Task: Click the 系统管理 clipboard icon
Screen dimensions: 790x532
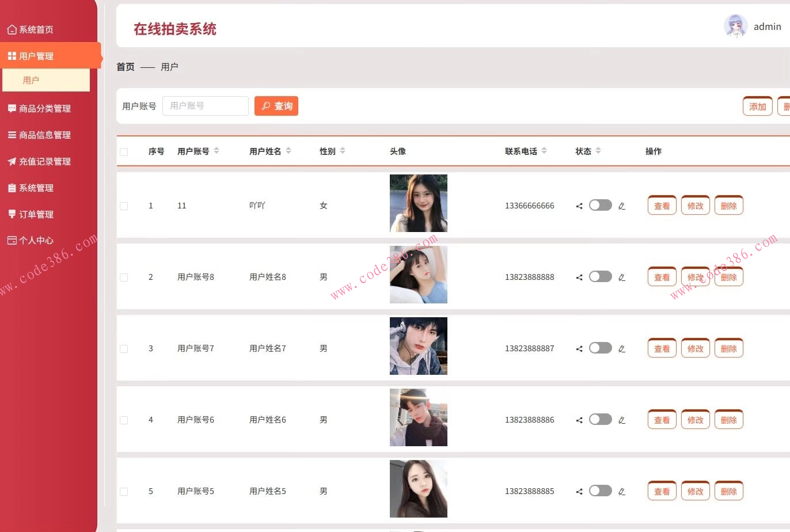Action: (12, 188)
